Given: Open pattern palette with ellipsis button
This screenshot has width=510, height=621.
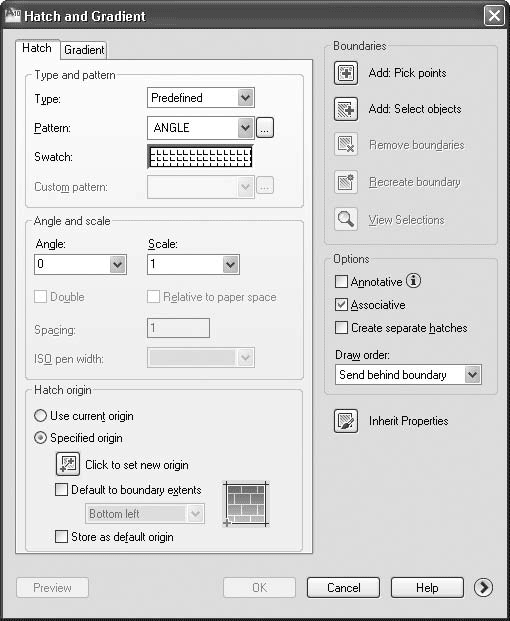Looking at the screenshot, I should pyautogui.click(x=265, y=128).
